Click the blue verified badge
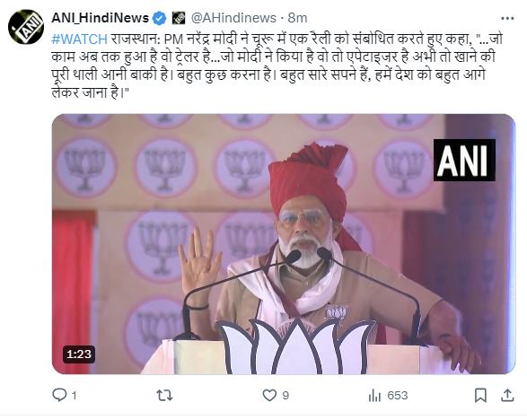 click(159, 18)
